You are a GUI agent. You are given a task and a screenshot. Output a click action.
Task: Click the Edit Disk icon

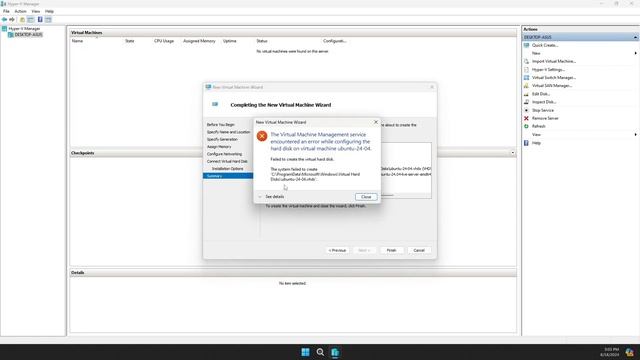[x=527, y=94]
